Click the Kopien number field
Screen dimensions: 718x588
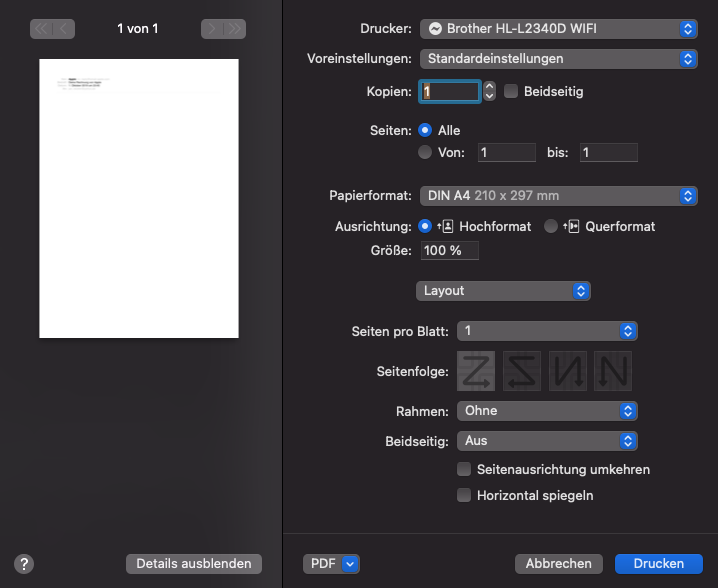point(450,91)
